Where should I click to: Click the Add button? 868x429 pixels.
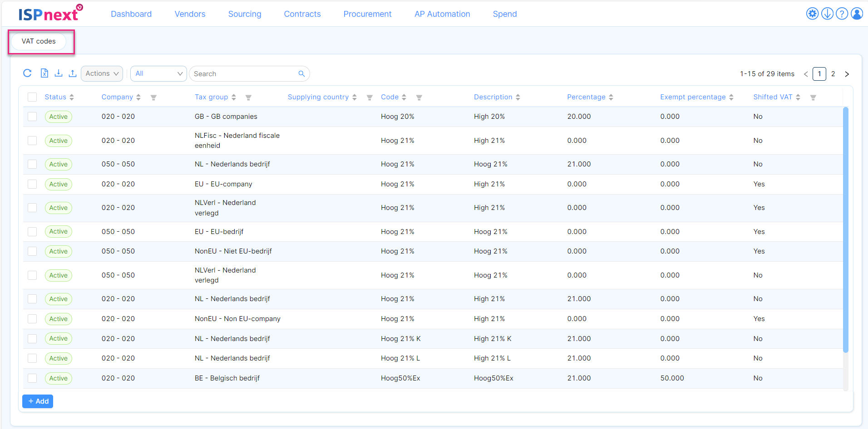tap(38, 401)
